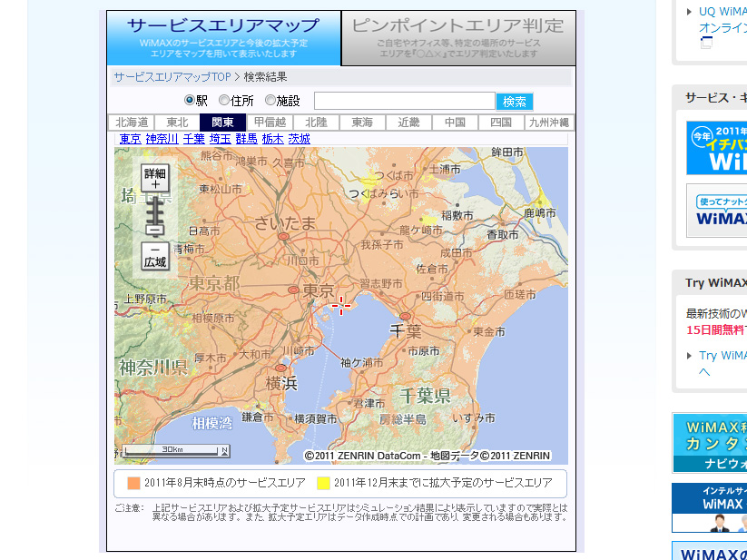The width and height of the screenshot is (747, 560).
Task: Click the サービスエリアマップTOP breadcrumb link
Action: [172, 77]
